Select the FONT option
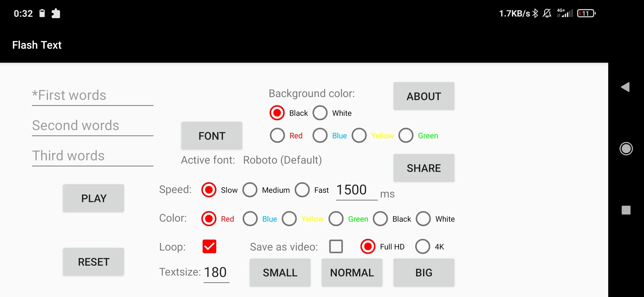 pos(212,136)
